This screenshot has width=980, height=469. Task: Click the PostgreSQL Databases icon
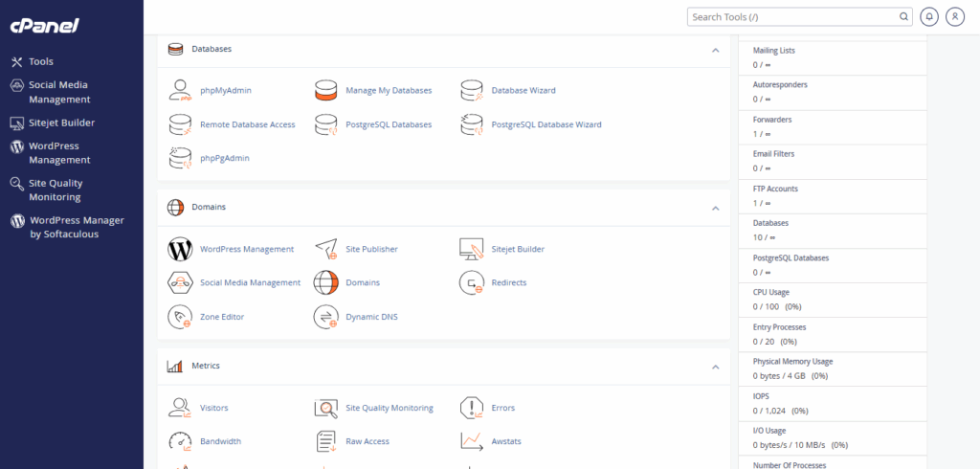[326, 124]
